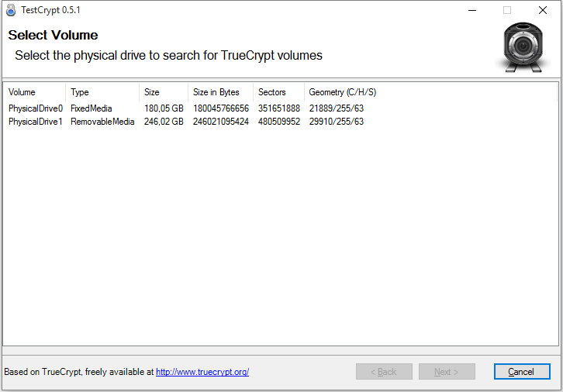
Task: Select the PhysicalDrive1 row
Action: pos(186,122)
